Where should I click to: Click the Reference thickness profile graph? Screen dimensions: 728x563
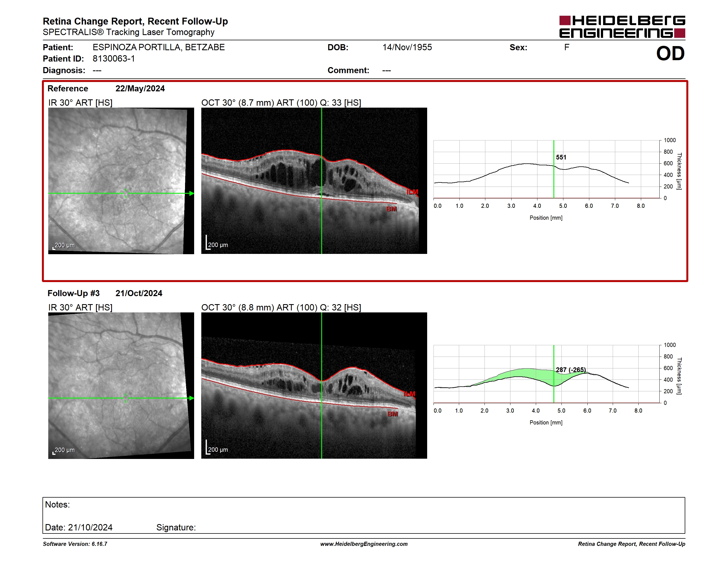[547, 169]
